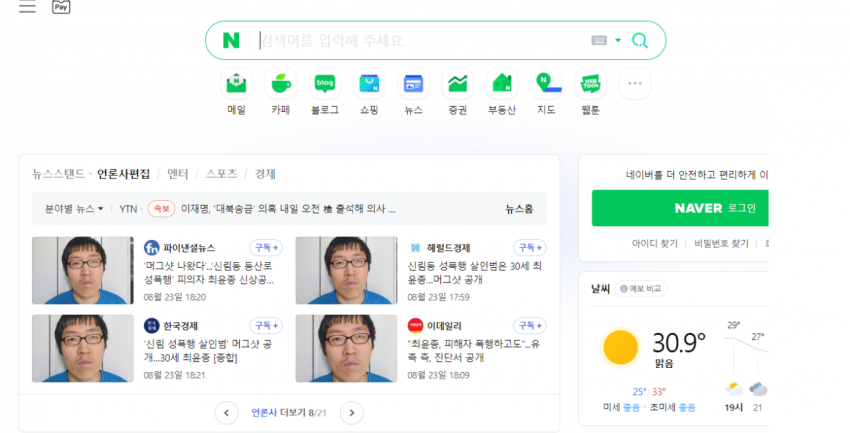Viewport: 850px width, 433px height.
Task: Click the 30.9° current temperature
Action: [x=679, y=342]
